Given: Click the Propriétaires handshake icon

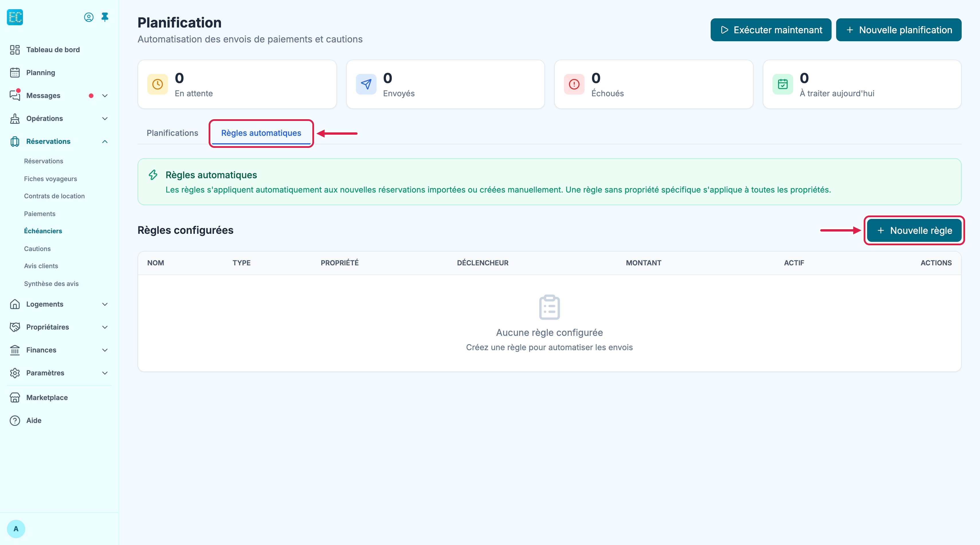Looking at the screenshot, I should (x=15, y=327).
